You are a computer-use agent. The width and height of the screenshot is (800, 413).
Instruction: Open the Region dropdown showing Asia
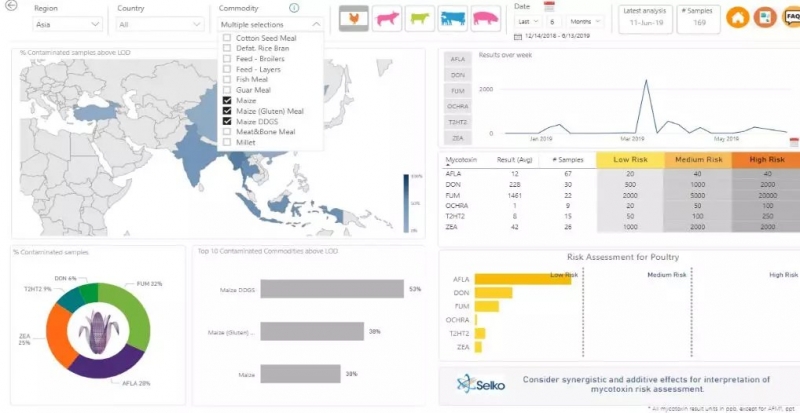tap(68, 24)
